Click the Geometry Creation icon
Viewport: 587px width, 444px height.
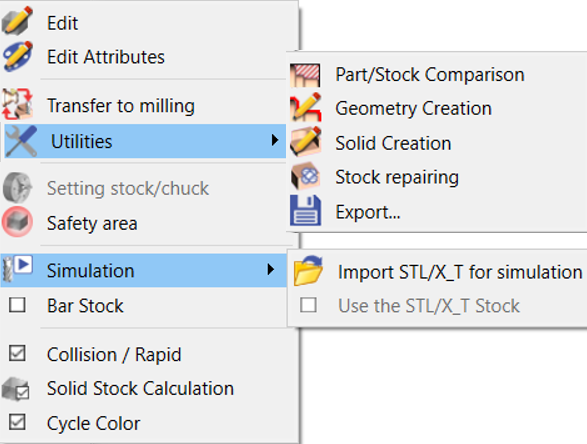point(305,108)
